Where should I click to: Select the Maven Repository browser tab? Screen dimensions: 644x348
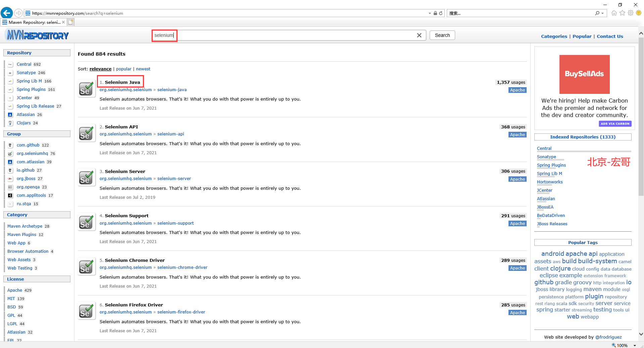click(33, 22)
